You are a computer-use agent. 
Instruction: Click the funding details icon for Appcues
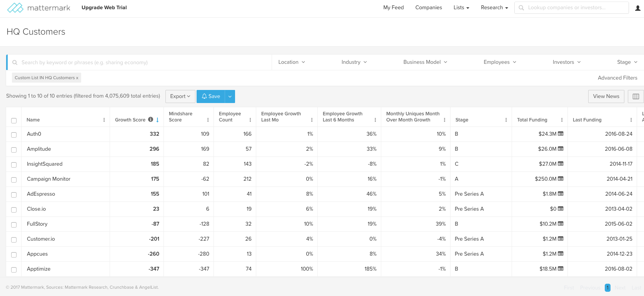[561, 254]
